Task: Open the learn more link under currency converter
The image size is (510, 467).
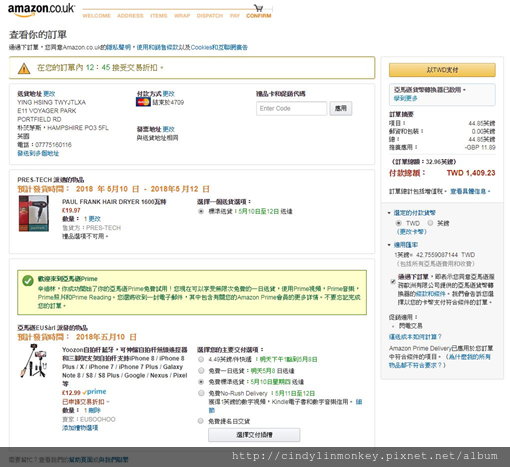Action: (406, 98)
